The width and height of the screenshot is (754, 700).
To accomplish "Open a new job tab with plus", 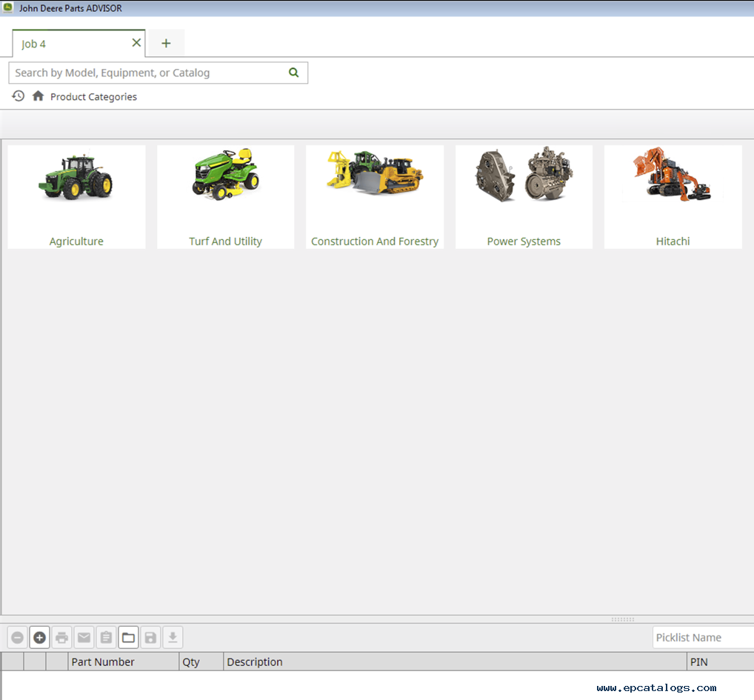I will [166, 44].
